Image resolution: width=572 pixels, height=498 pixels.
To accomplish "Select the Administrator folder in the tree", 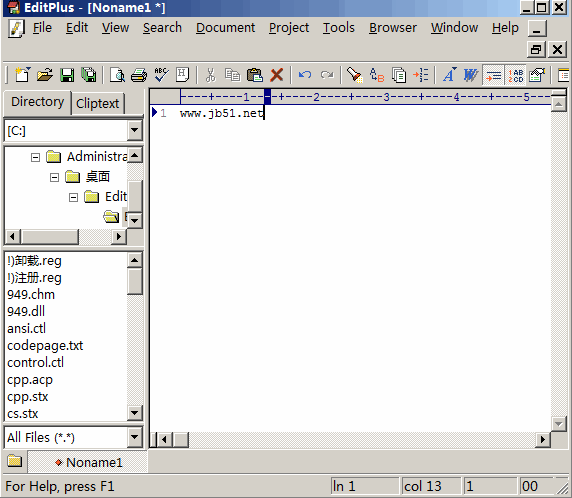I will pyautogui.click(x=97, y=157).
